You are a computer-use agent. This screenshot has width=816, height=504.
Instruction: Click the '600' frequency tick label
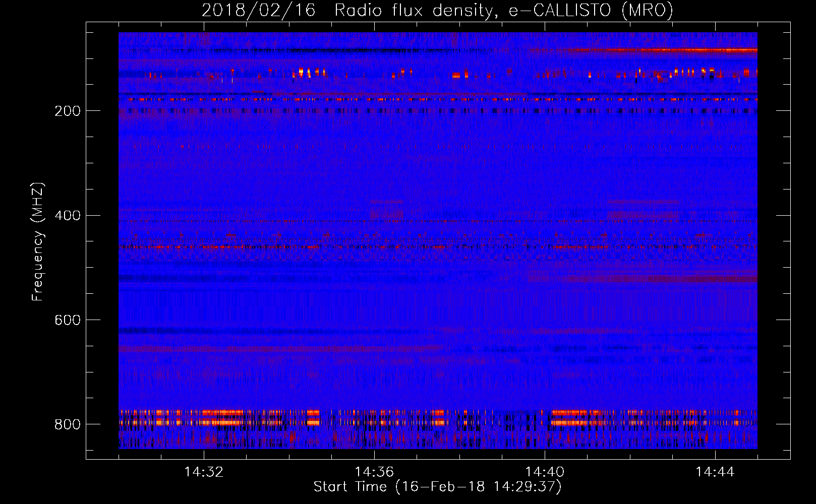click(x=68, y=320)
